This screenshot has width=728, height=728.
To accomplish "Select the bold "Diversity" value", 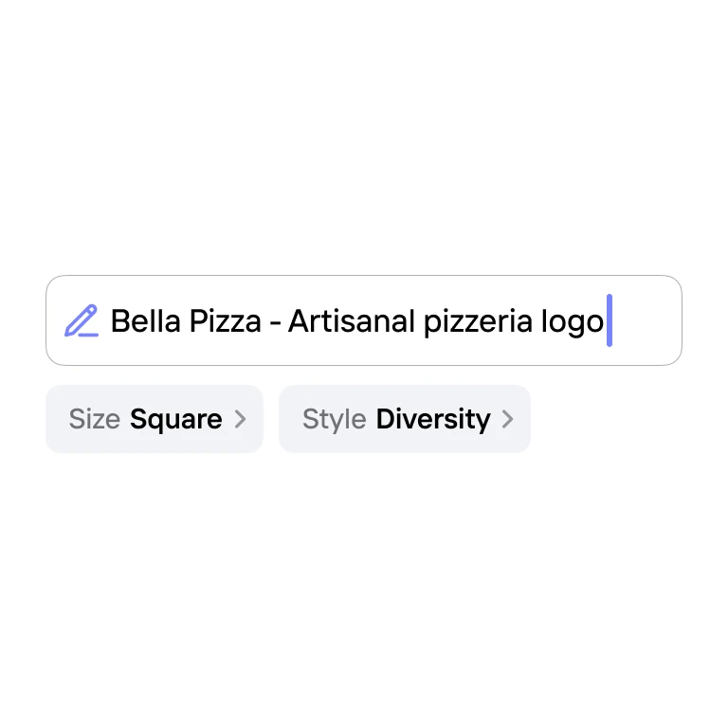I will [433, 419].
